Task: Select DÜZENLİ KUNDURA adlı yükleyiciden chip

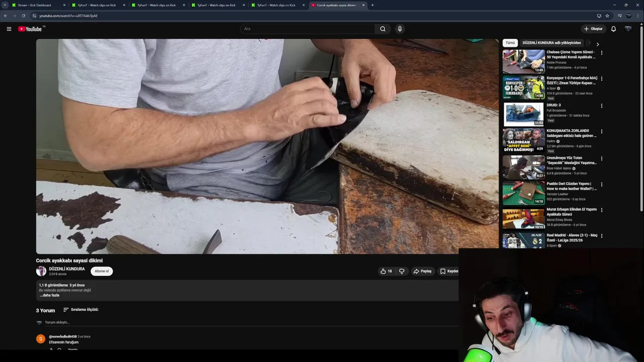Action: pos(551,43)
